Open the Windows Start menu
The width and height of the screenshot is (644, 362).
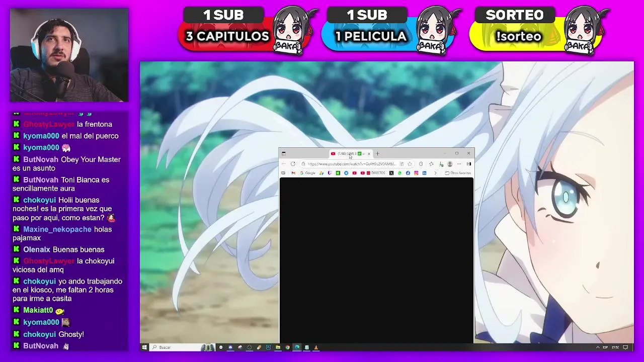(x=144, y=347)
